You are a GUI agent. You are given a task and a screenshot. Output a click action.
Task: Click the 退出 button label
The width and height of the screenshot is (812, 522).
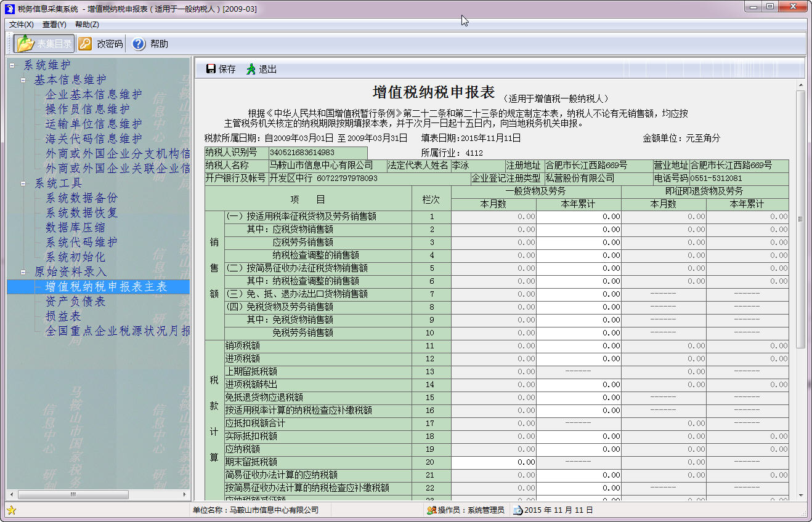tap(267, 69)
